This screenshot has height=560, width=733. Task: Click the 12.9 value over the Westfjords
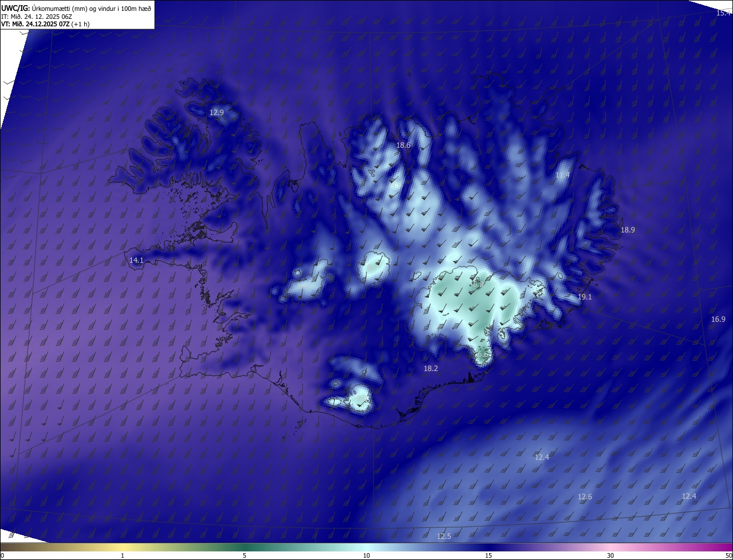point(216,112)
